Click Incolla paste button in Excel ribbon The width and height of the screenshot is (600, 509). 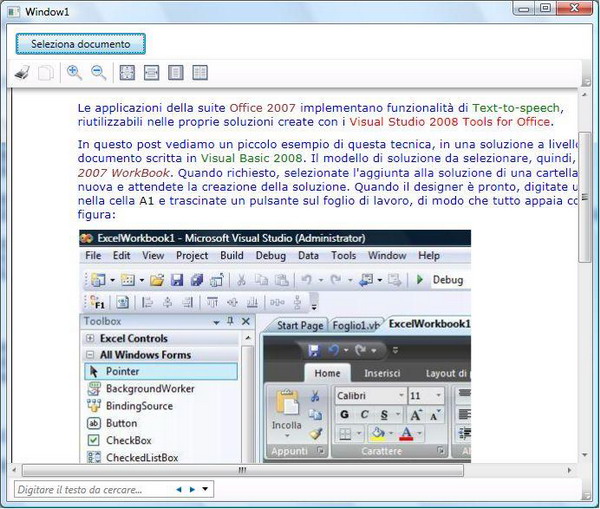coord(287,414)
